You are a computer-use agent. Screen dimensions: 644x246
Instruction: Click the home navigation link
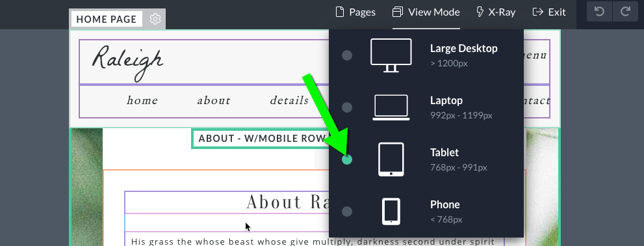pos(142,100)
